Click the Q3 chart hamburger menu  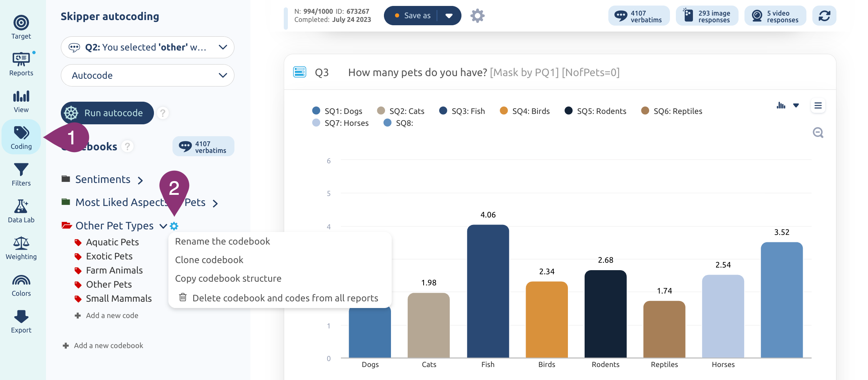pyautogui.click(x=818, y=106)
